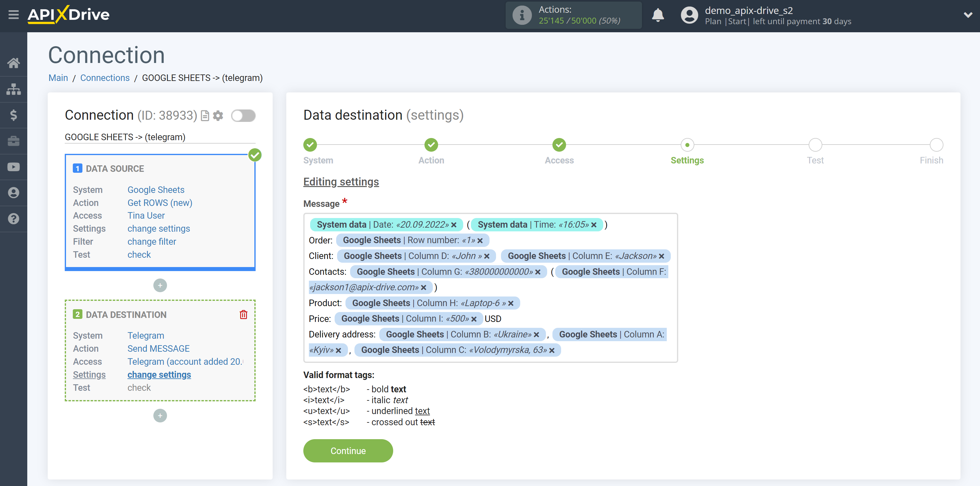Image resolution: width=980 pixels, height=486 pixels.
Task: Open the Send MESSAGE action link
Action: pyautogui.click(x=159, y=349)
